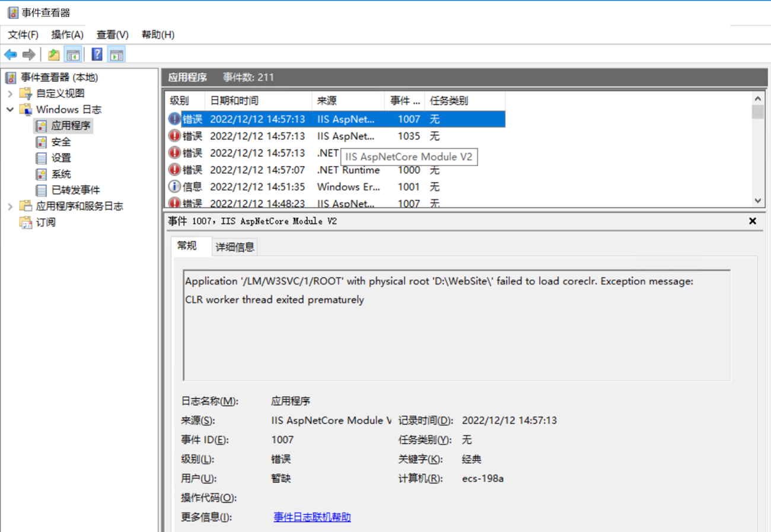Expand the 自定义视图 tree node
This screenshot has height=532, width=771.
tap(10, 94)
